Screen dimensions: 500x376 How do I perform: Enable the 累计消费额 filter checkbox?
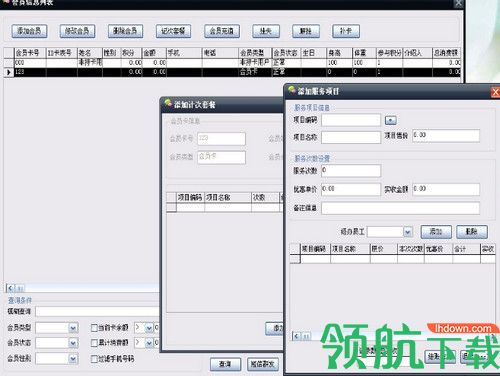[94, 343]
